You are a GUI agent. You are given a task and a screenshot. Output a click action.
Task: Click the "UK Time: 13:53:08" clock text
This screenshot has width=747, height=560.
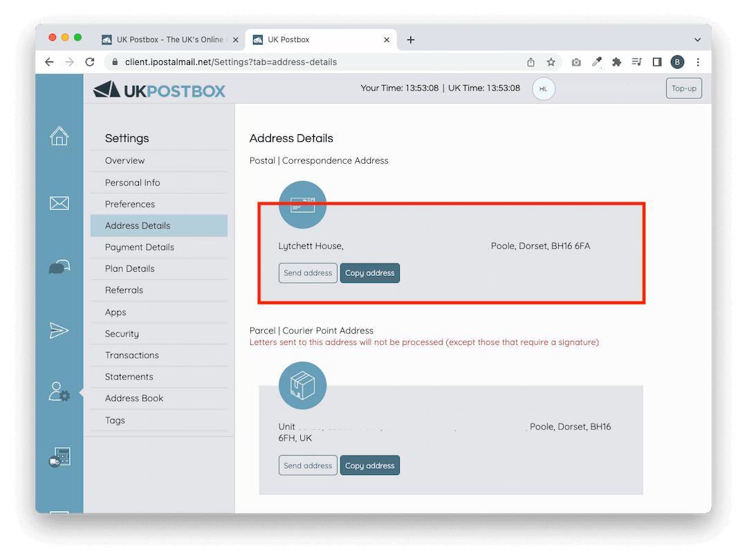tap(484, 88)
